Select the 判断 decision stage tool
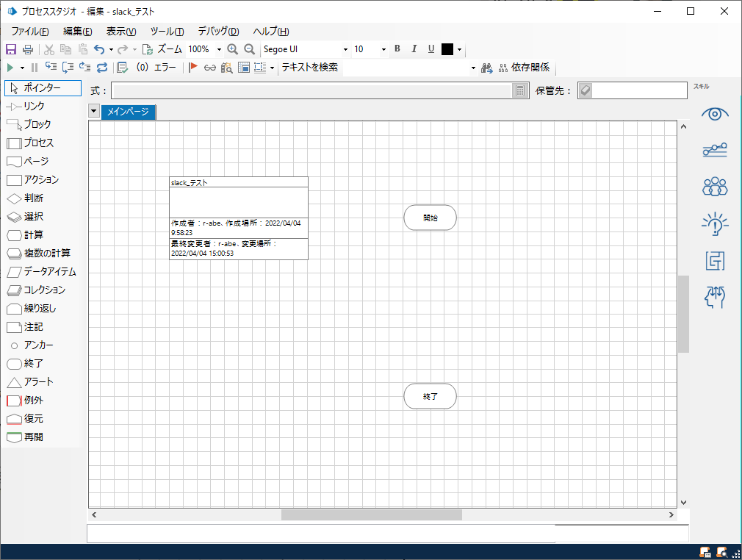 pyautogui.click(x=43, y=198)
